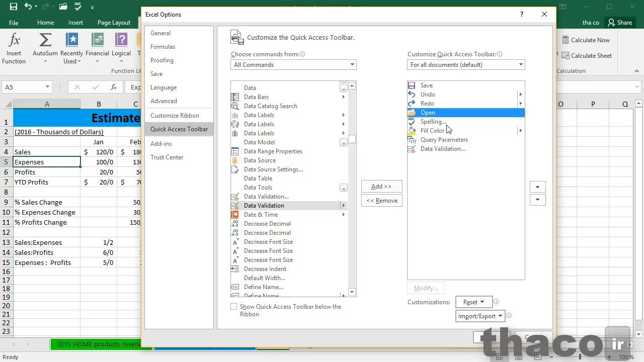Open the 2015 HOME products sheet tab
Image resolution: width=644 pixels, height=362 pixels.
tap(98, 344)
